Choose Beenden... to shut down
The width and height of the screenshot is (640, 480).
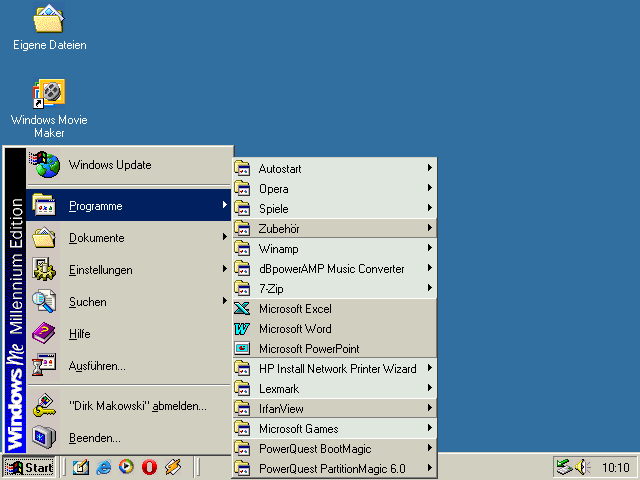[129, 438]
